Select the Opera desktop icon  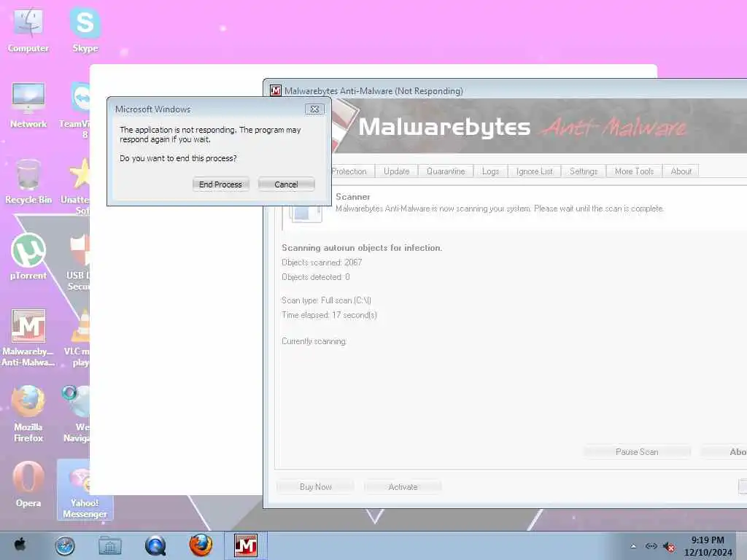(28, 484)
